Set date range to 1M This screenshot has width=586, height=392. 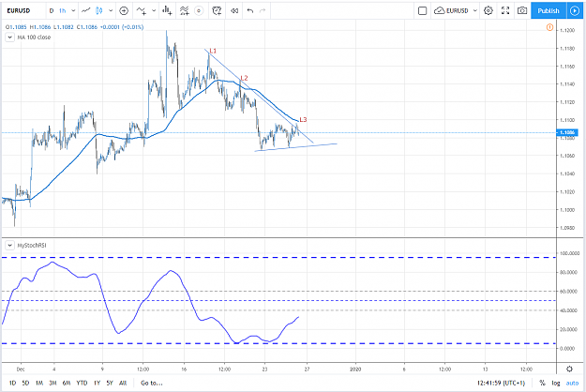tap(39, 383)
